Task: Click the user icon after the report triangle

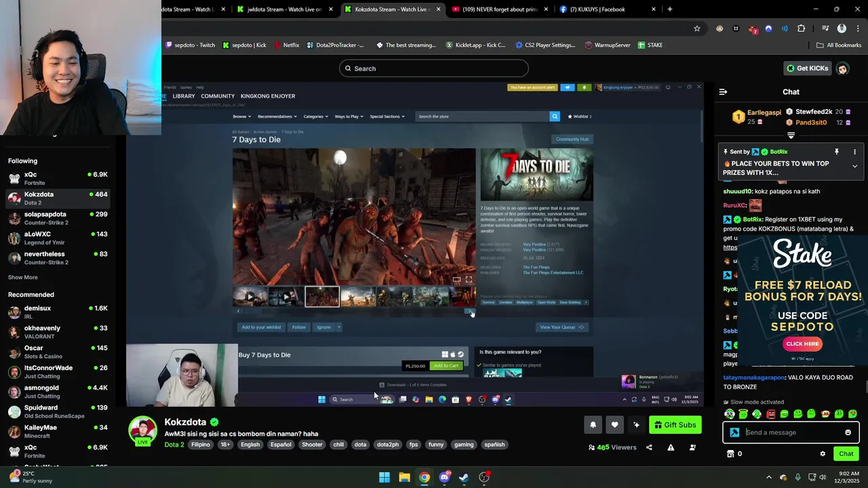Action: pyautogui.click(x=692, y=447)
